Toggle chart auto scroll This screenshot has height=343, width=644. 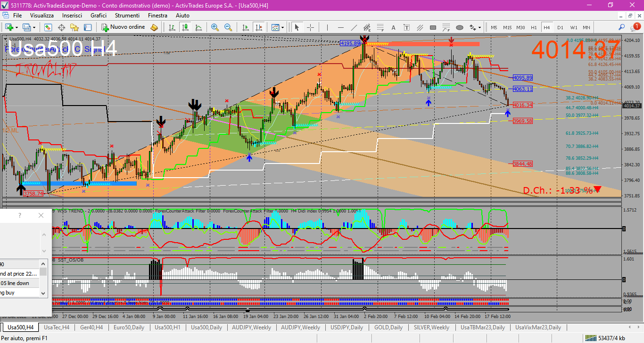[245, 27]
